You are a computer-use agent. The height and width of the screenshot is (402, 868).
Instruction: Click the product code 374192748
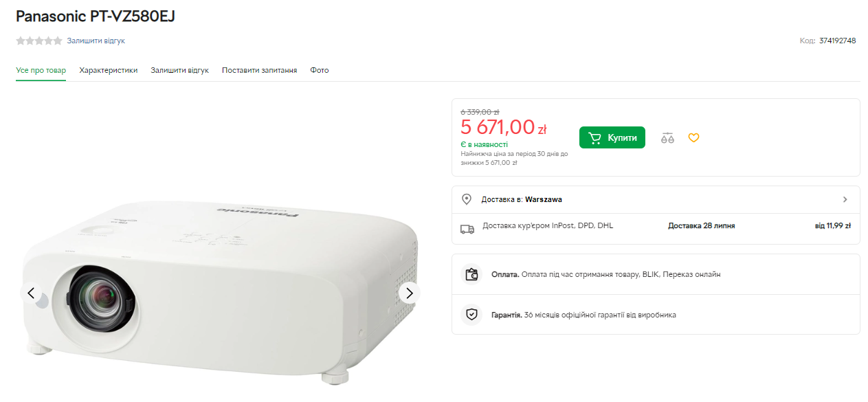coord(837,41)
